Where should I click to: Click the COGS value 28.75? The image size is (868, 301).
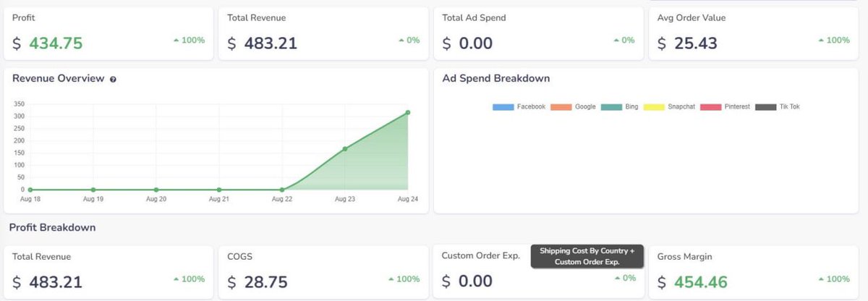(x=266, y=281)
